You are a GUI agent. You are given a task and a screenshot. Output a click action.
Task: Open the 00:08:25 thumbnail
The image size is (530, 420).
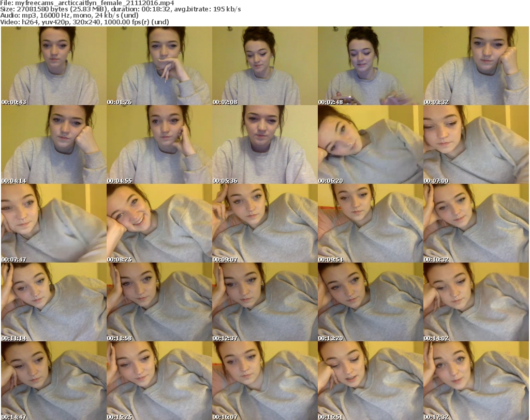159,223
